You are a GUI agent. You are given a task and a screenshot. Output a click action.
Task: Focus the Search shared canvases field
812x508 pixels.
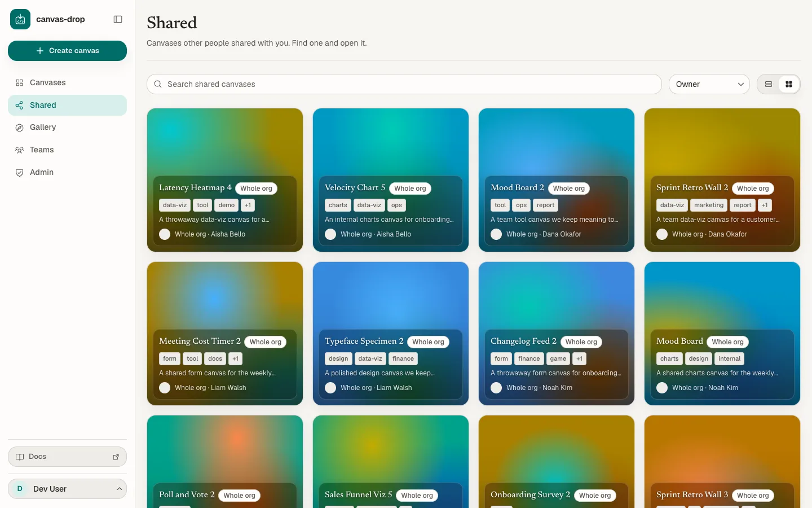pos(404,84)
